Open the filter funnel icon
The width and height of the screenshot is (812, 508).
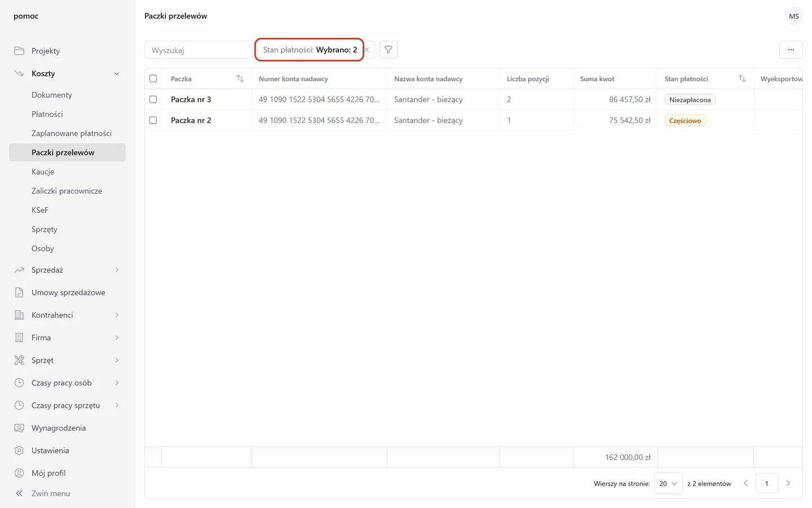(x=389, y=50)
